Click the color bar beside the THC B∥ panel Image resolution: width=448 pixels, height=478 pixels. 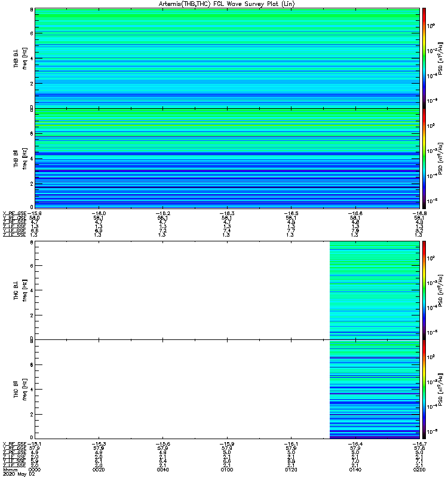(424, 390)
